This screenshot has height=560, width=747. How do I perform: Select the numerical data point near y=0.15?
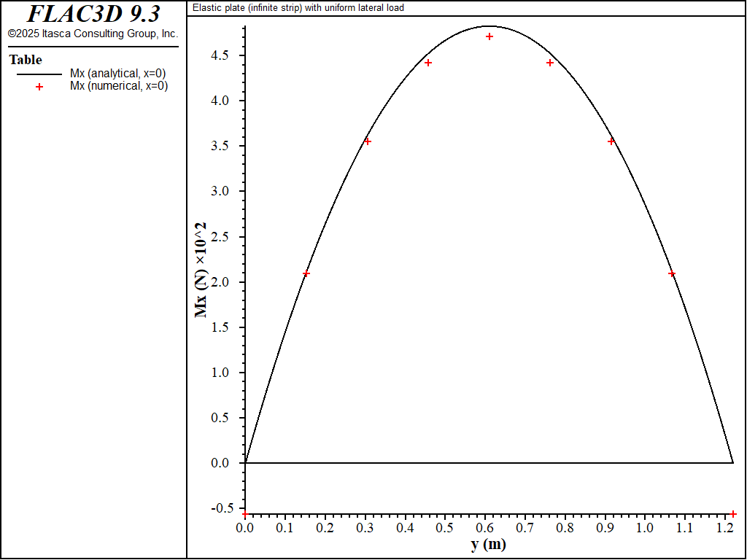[306, 273]
